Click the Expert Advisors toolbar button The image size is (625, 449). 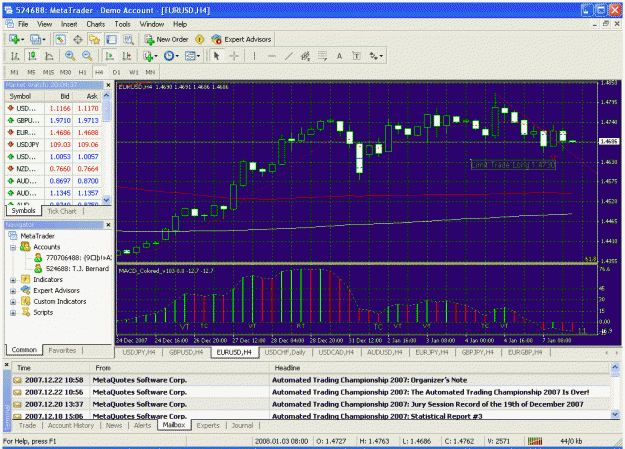tap(241, 39)
